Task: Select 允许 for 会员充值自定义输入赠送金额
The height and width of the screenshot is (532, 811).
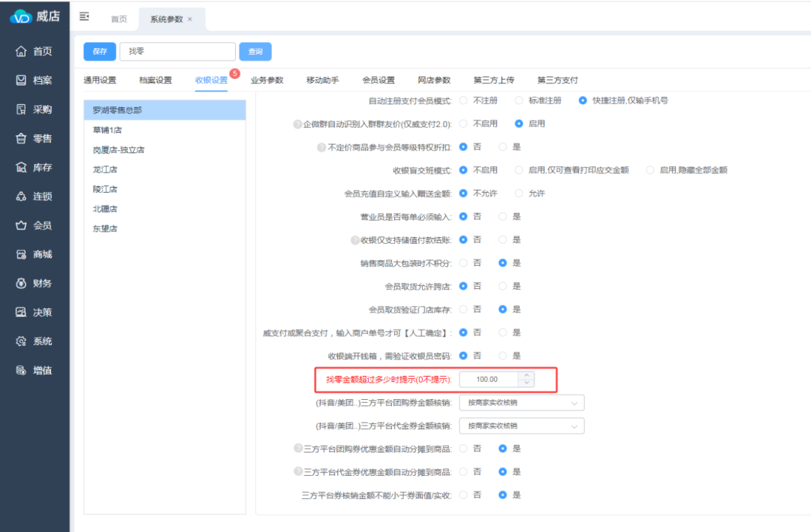Action: click(x=519, y=194)
